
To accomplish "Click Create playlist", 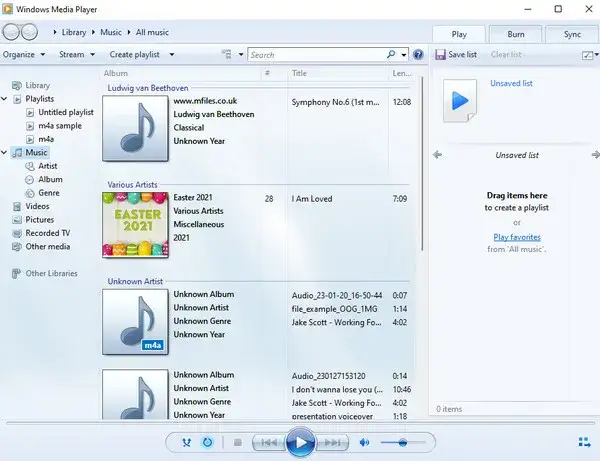I will (134, 54).
